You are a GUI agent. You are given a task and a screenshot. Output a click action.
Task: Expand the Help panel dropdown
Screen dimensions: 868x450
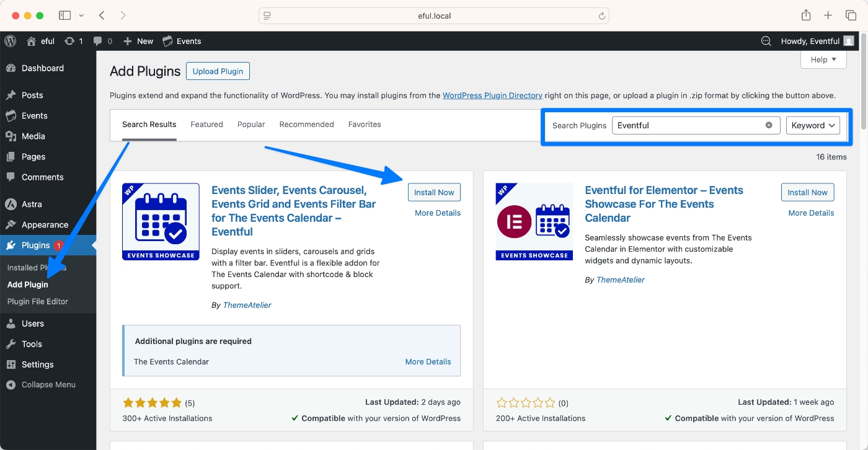823,60
